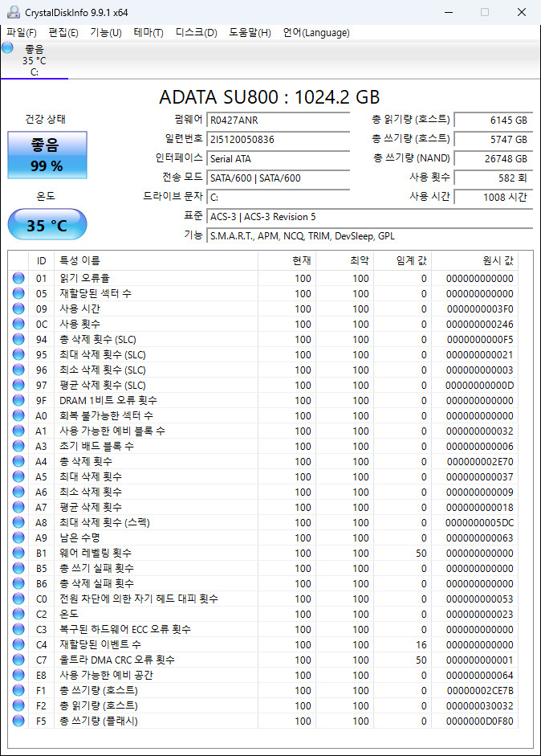Click status orb for 01 읽기 오류율

18,278
